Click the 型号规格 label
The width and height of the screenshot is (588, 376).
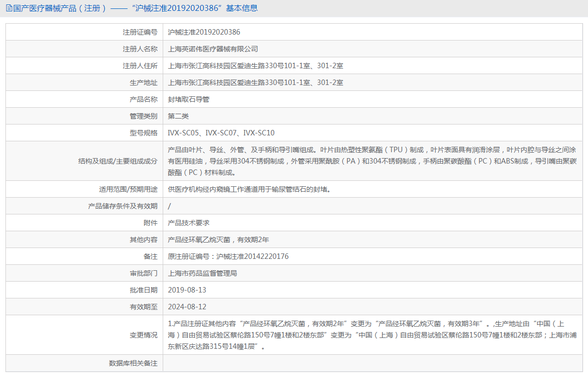click(x=143, y=133)
